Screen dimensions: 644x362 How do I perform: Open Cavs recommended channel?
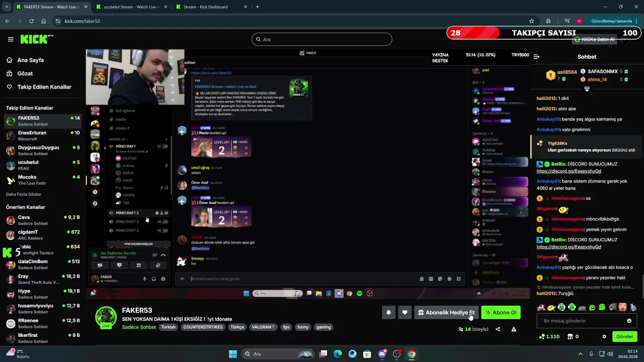(x=43, y=220)
